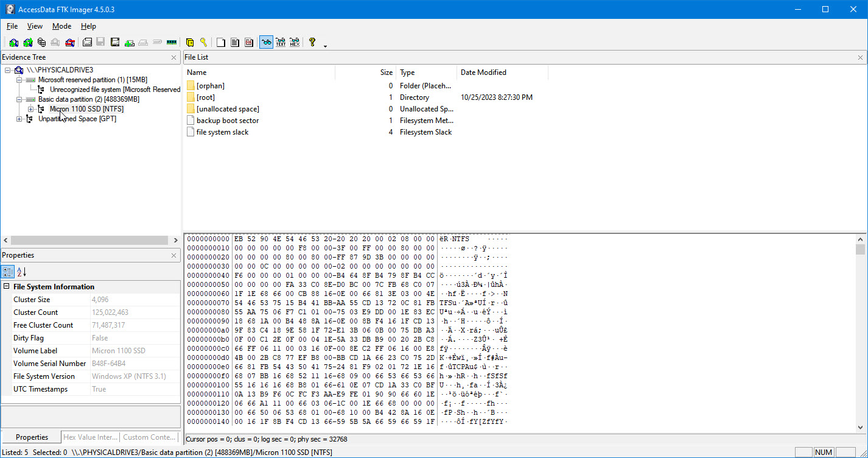Image resolution: width=868 pixels, height=458 pixels.
Task: Toggle automatic view mode glasses icon
Action: coord(266,43)
